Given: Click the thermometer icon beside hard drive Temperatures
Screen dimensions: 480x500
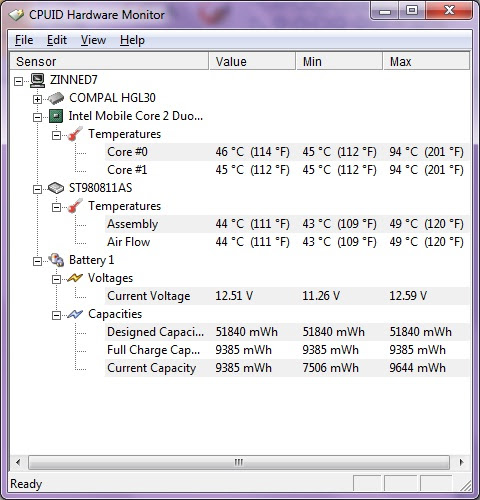Looking at the screenshot, I should (x=75, y=206).
